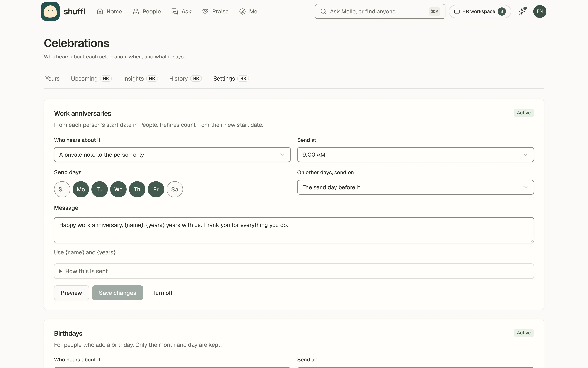The width and height of the screenshot is (588, 368).
Task: Click Save changes button
Action: tap(118, 293)
